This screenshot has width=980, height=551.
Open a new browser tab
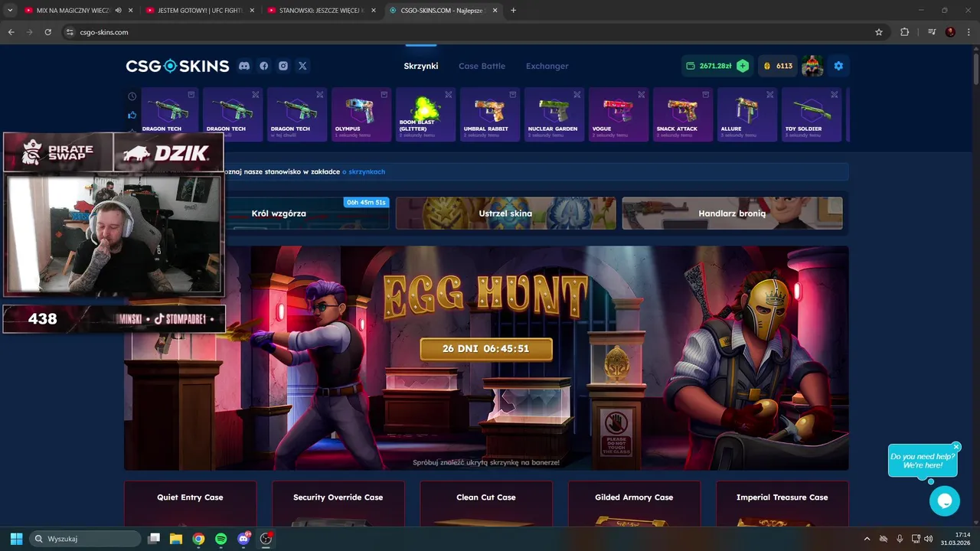[513, 11]
